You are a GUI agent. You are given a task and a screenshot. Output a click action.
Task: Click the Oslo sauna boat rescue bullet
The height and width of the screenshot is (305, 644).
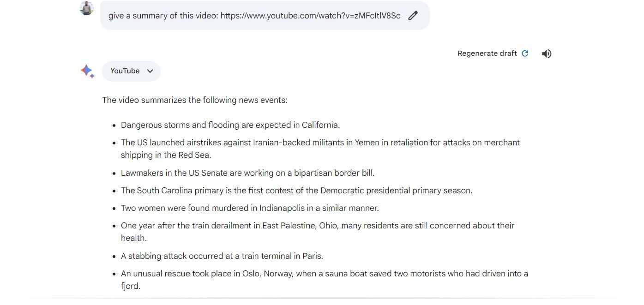coord(324,274)
